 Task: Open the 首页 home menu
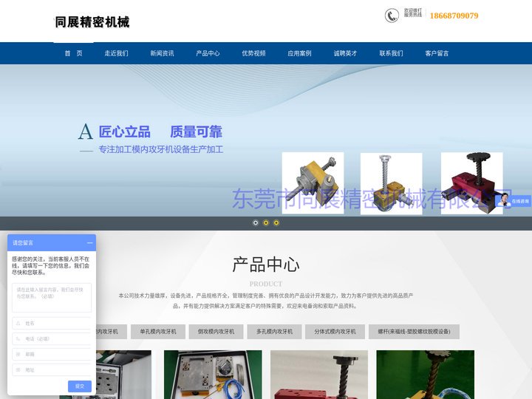click(74, 53)
